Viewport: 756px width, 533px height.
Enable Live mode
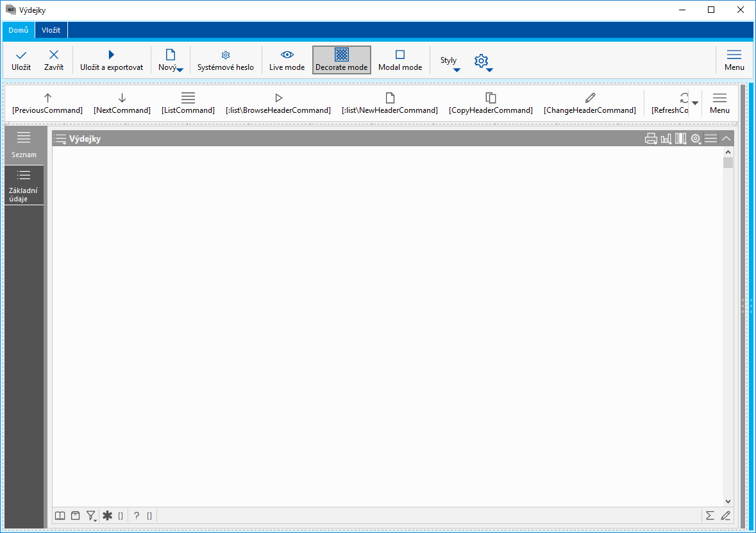(x=287, y=60)
